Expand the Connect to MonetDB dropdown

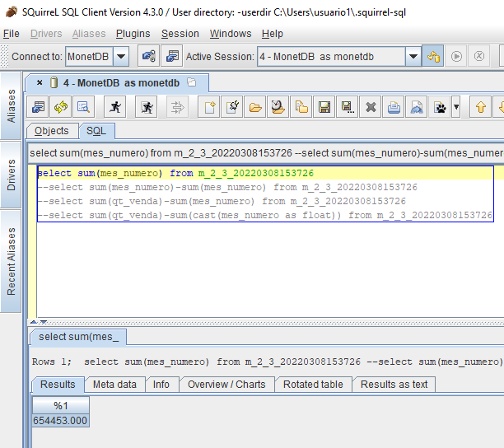click(x=121, y=57)
